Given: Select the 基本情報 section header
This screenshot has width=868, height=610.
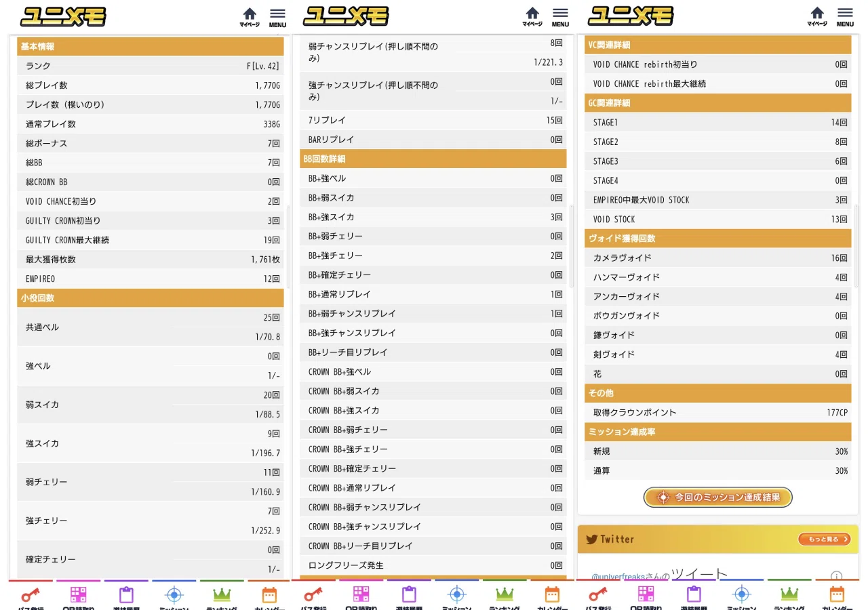Looking at the screenshot, I should point(151,47).
